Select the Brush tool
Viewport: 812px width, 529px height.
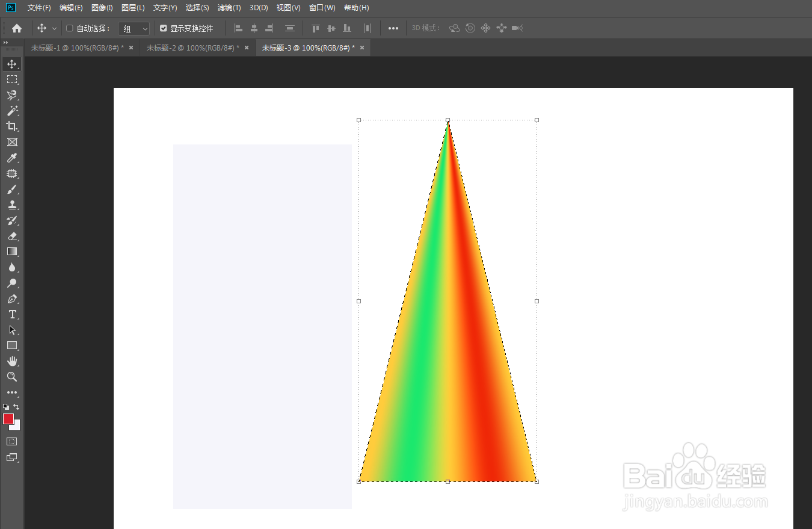(12, 189)
